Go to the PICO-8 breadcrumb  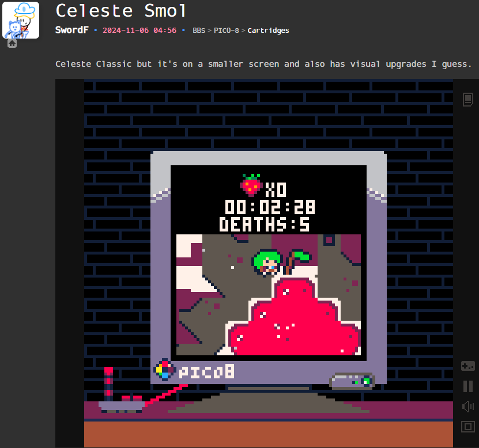point(226,31)
